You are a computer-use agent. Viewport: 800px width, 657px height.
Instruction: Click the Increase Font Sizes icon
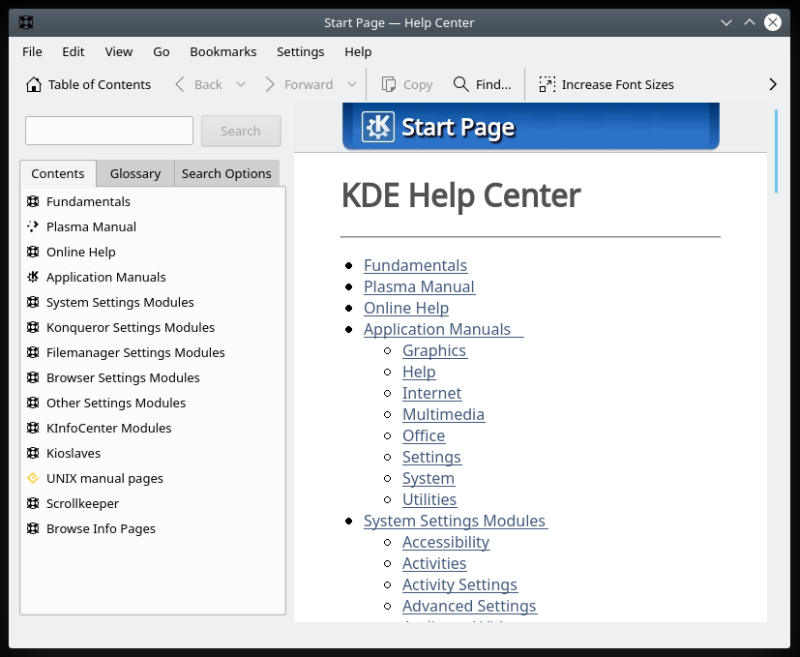click(x=547, y=85)
